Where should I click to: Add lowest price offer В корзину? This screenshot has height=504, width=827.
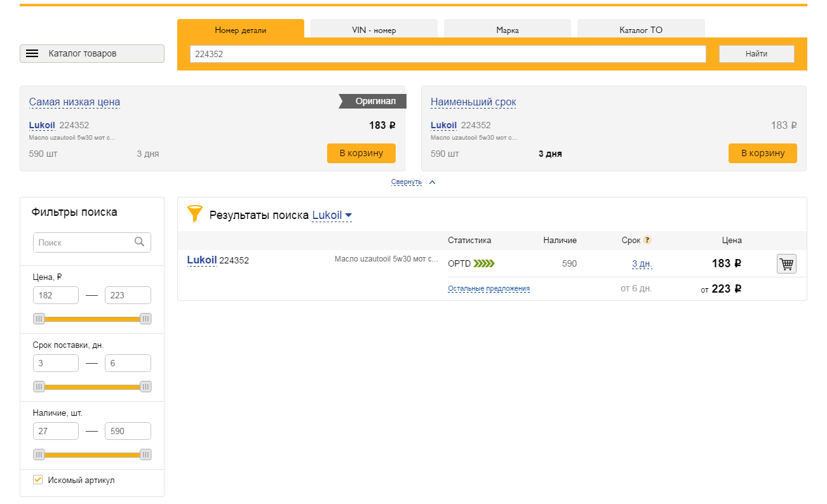tap(361, 153)
